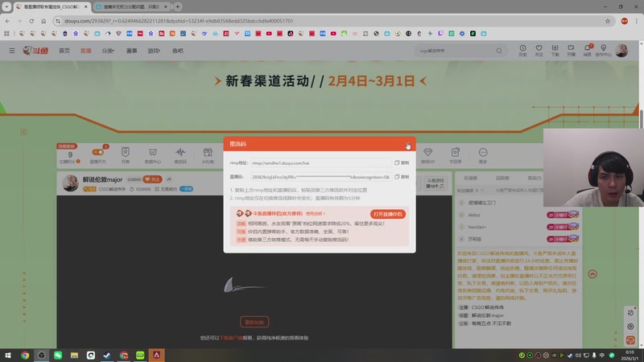644x362 pixels.
Task: Select Akitus in the ranking list
Action: (x=474, y=215)
